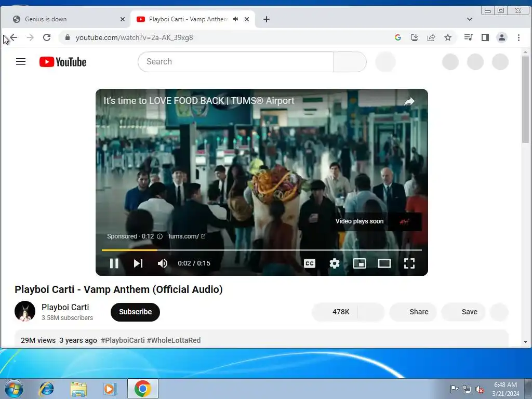Screen dimensions: 532x399
Task: Click the 'Video plays soon' preview box
Action: click(377, 221)
